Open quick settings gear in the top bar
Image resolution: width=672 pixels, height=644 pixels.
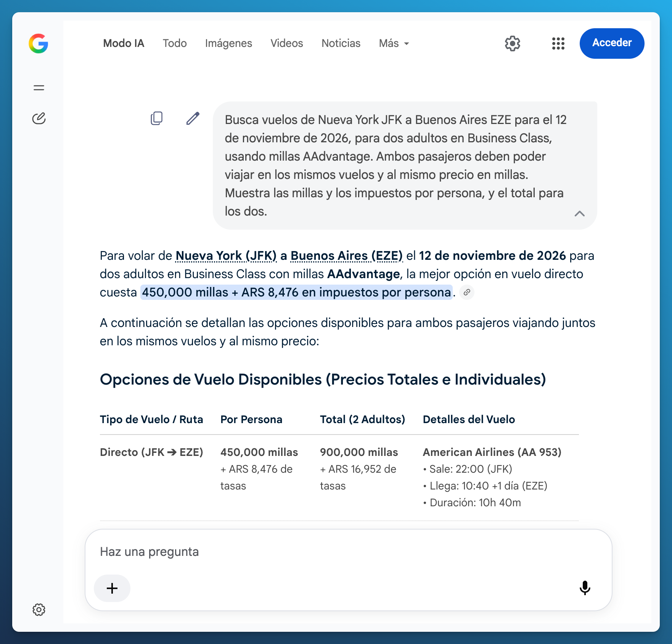pyautogui.click(x=513, y=43)
